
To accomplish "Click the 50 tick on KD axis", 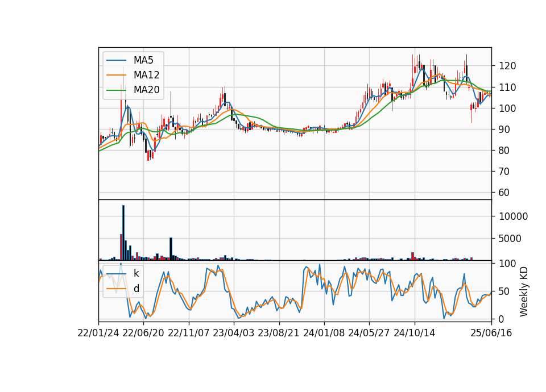I will tap(504, 291).
